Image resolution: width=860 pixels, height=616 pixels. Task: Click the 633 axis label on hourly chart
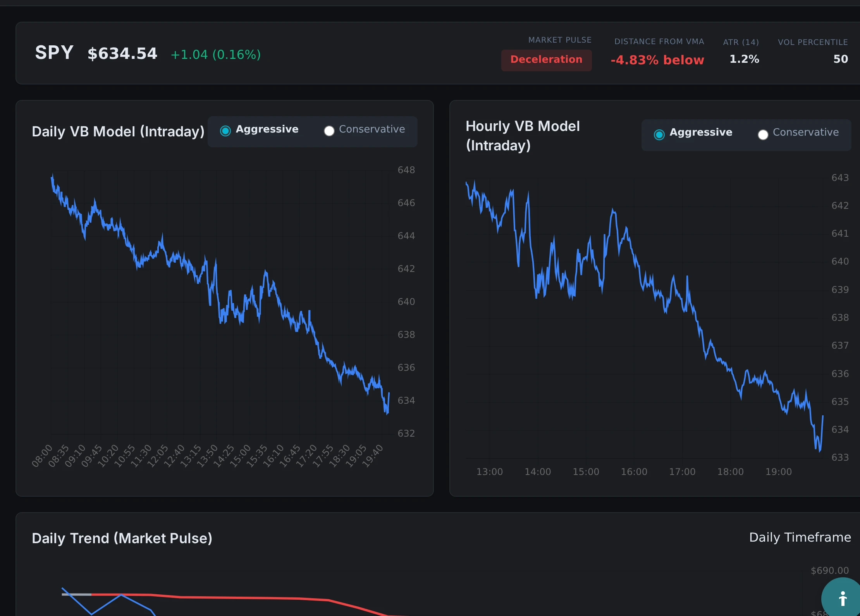tap(840, 458)
